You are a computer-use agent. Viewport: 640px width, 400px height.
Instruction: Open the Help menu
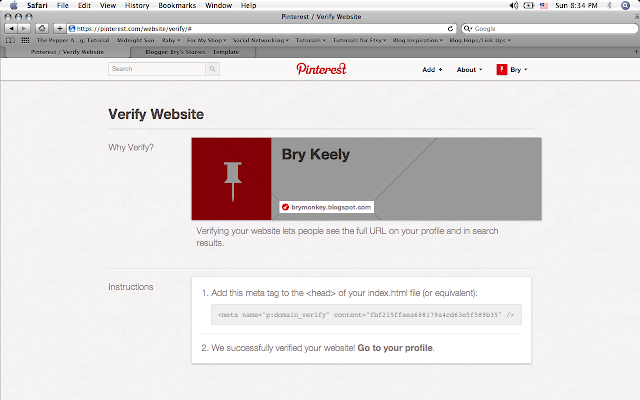coord(248,5)
